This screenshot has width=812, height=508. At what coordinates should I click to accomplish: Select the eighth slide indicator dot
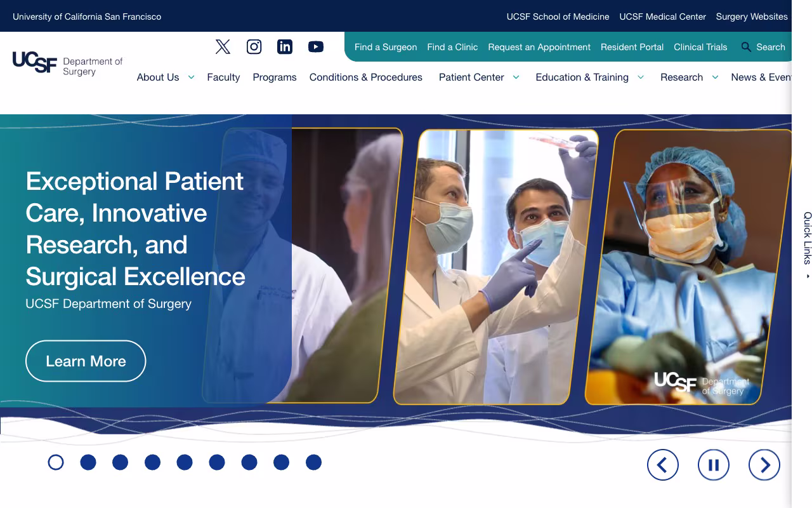281,462
